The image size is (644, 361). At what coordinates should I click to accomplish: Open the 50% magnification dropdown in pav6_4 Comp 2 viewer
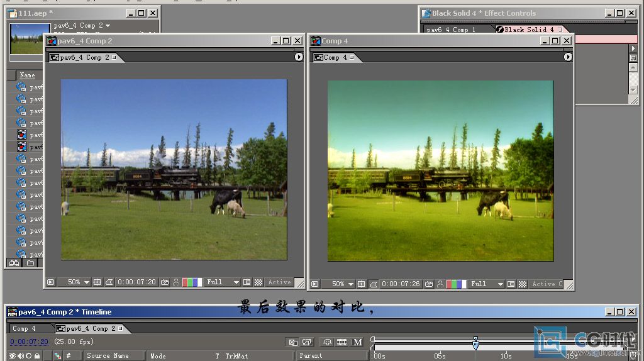79,282
